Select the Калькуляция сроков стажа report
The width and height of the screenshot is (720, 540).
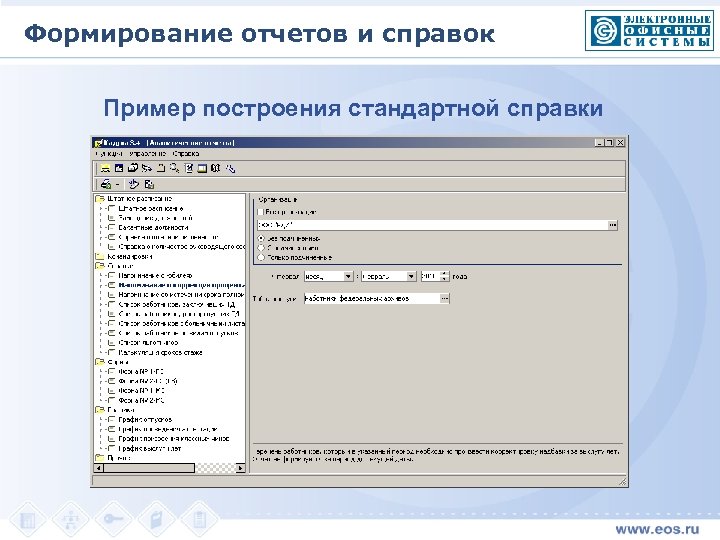pos(160,352)
